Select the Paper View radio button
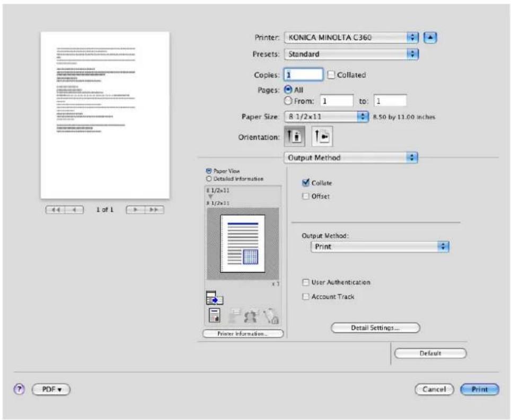Image resolution: width=511 pixels, height=420 pixels. click(x=209, y=171)
